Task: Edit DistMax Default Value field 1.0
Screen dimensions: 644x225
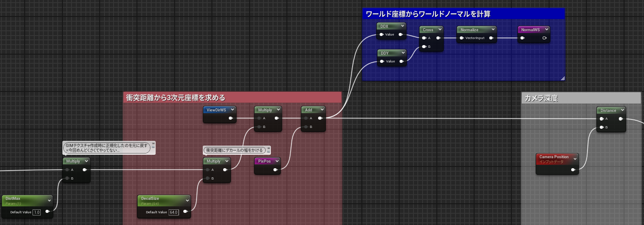Action: pos(37,212)
